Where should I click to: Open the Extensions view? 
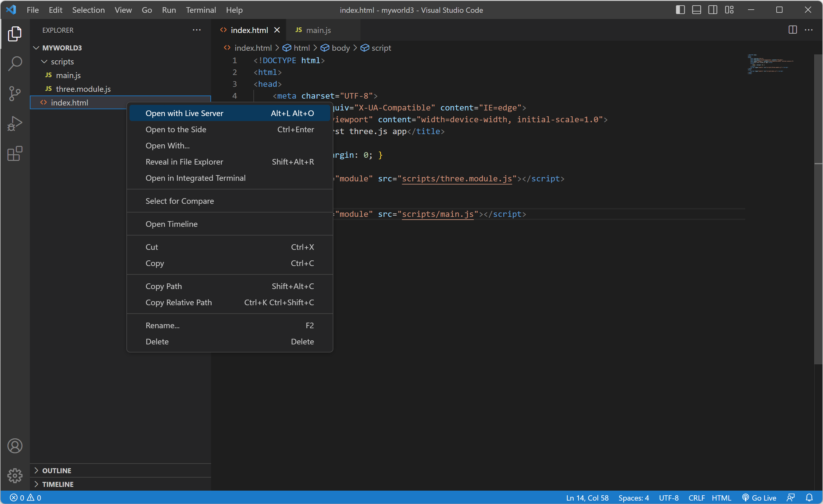[x=15, y=154]
